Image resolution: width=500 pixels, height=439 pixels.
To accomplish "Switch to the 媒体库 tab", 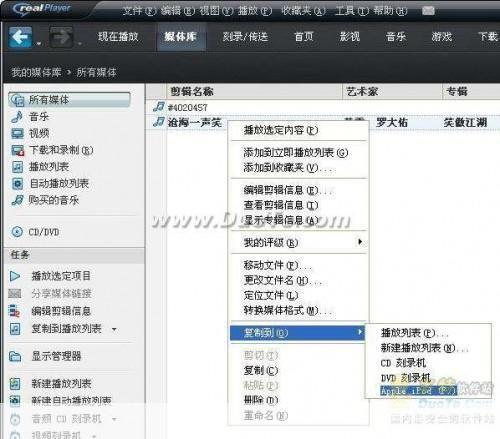I will (x=181, y=37).
